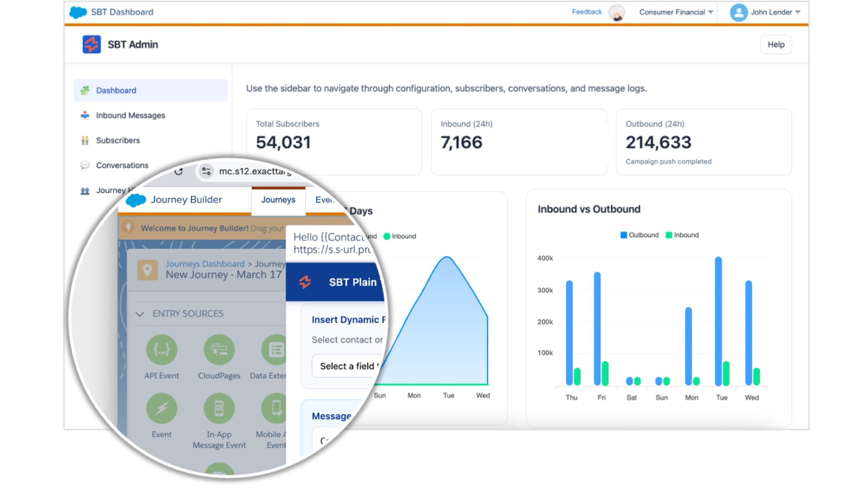Click the Feedback link
The width and height of the screenshot is (868, 488).
(586, 12)
